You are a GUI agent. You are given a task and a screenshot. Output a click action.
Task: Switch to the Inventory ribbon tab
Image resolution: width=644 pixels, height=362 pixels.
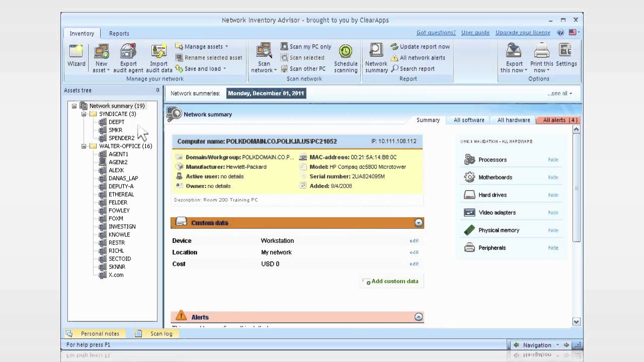point(82,33)
